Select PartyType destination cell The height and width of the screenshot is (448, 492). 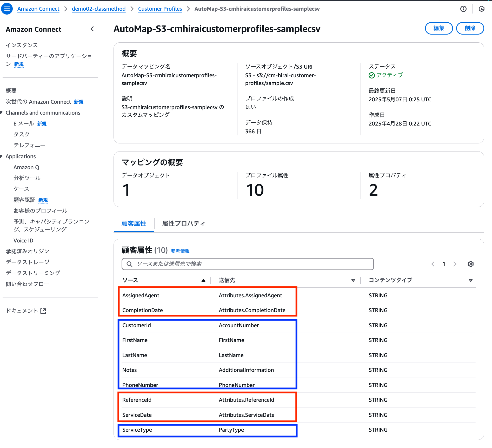point(231,430)
